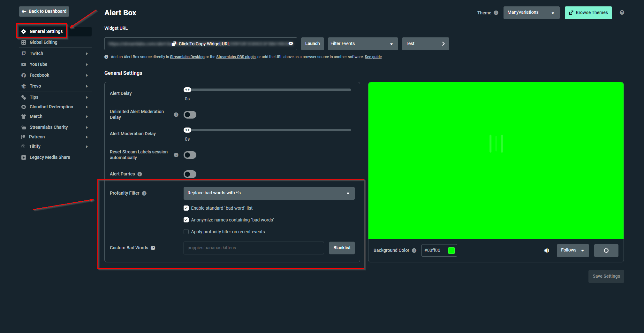Image resolution: width=644 pixels, height=333 pixels.
Task: Enable Apply profanity filter on recent events
Action: [x=186, y=231]
